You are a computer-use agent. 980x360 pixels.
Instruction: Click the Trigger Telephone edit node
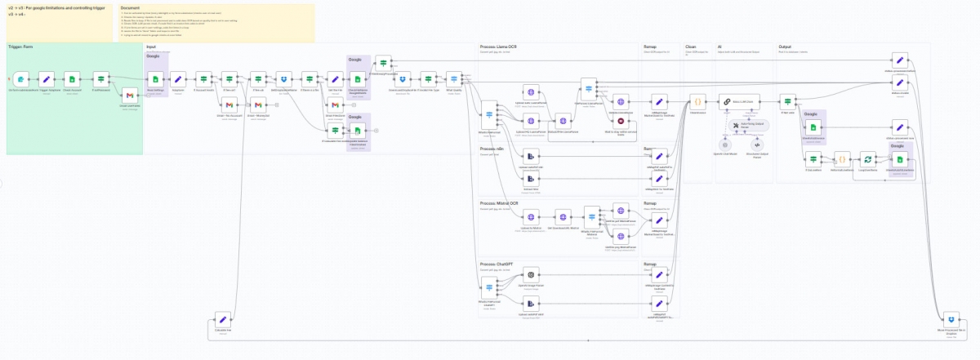click(x=47, y=79)
